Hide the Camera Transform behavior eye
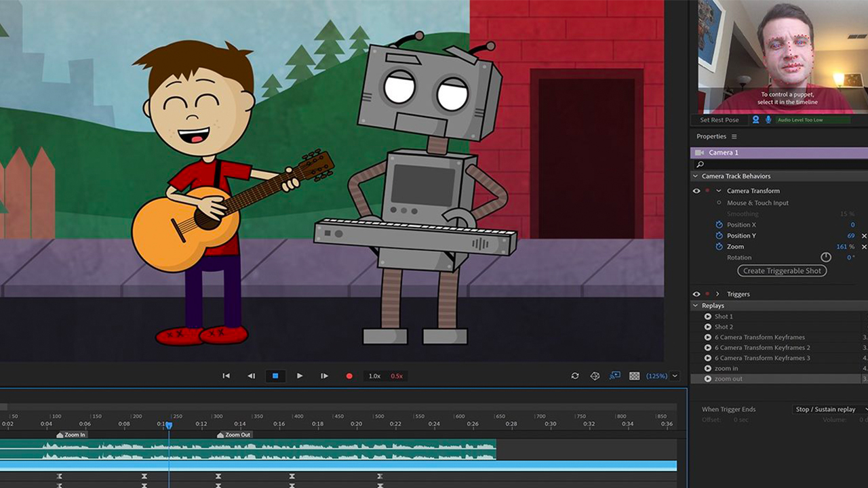The height and width of the screenshot is (488, 868). click(696, 191)
